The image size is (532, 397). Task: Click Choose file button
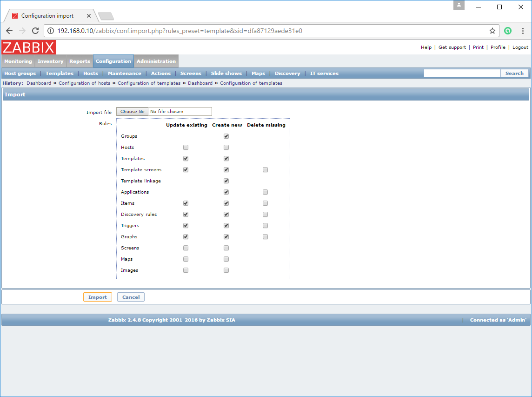click(x=133, y=111)
